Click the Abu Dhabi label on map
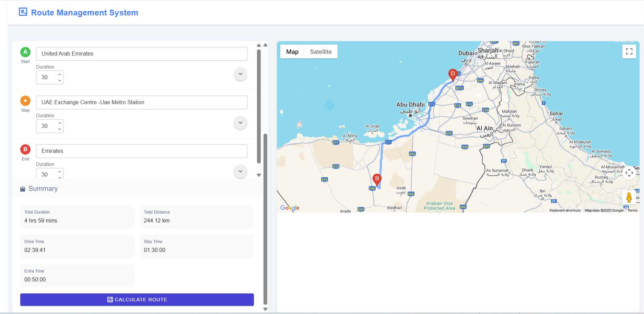Image resolution: width=644 pixels, height=314 pixels. pos(410,105)
